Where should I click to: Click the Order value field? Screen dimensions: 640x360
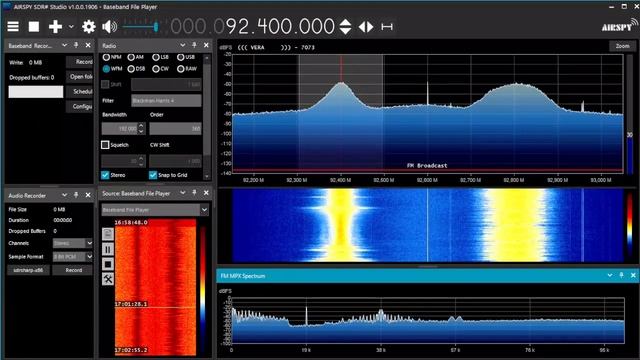(175, 129)
